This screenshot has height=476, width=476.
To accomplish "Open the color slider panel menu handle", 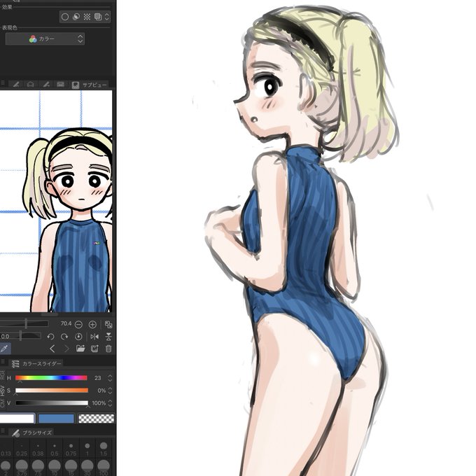I will [x=2, y=362].
